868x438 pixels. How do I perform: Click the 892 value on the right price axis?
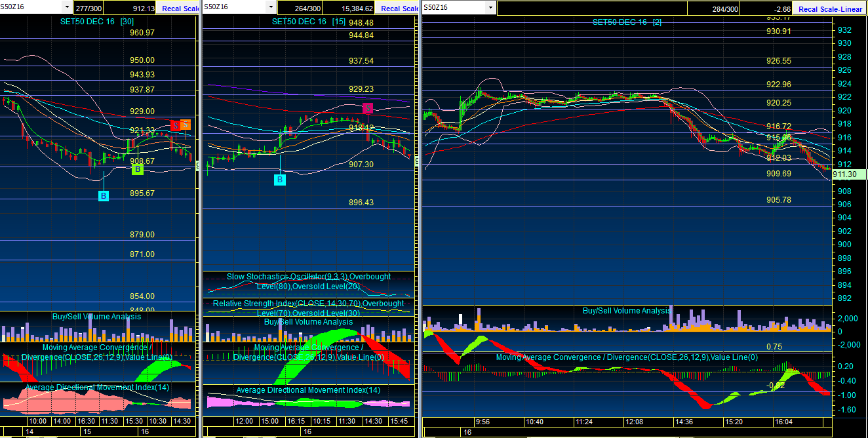click(x=845, y=298)
